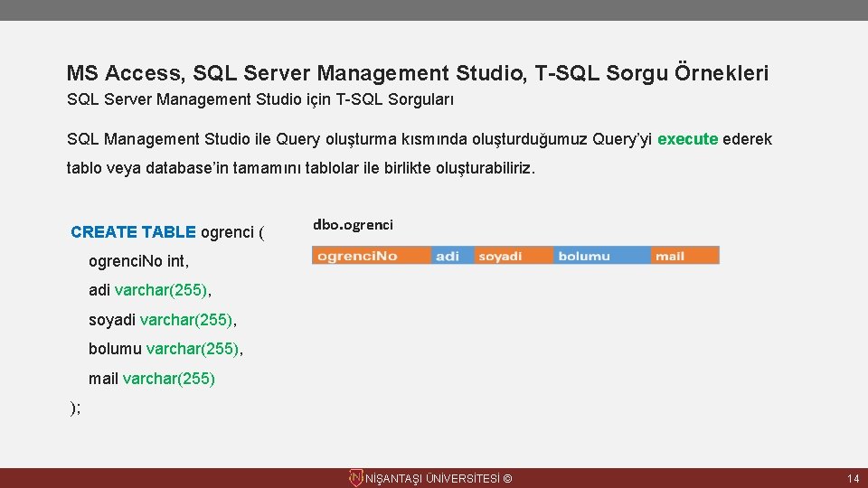The height and width of the screenshot is (488, 868).
Task: Click the slide number 14
Action: 853,479
